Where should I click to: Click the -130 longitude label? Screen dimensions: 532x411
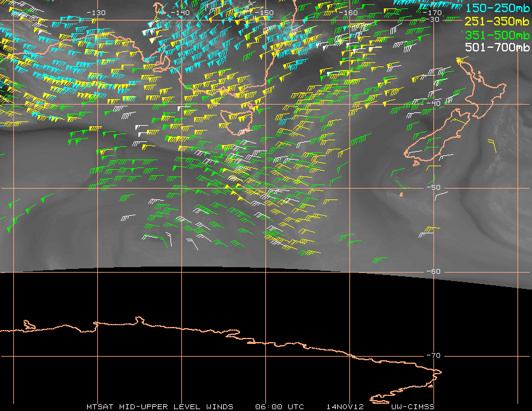coord(96,13)
